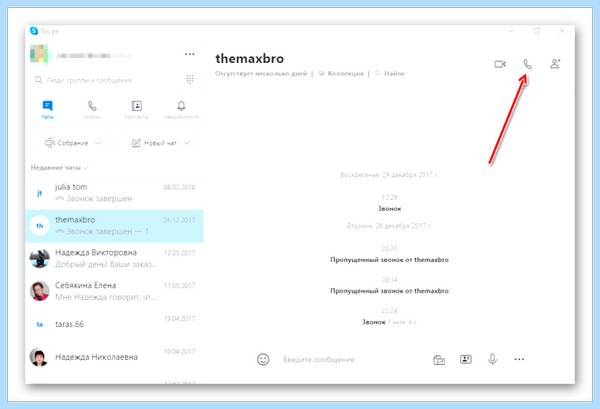Click the Звонок entry at 12:29
The height and width of the screenshot is (409, 600).
(390, 209)
